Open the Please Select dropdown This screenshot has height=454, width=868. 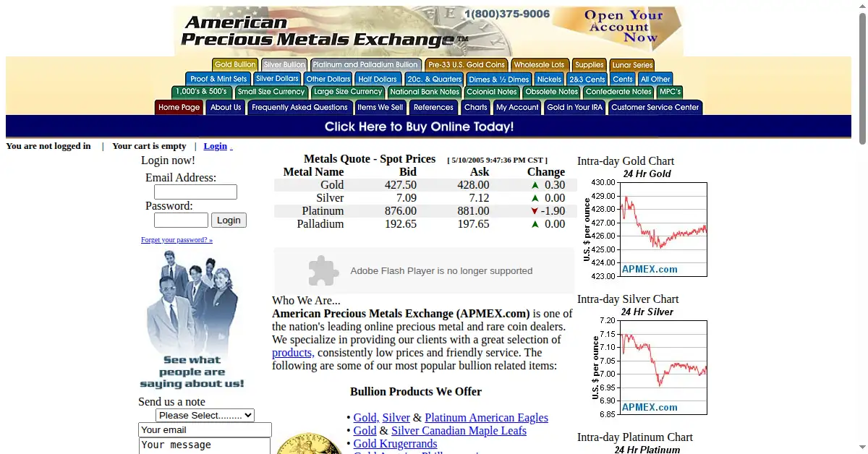point(205,415)
